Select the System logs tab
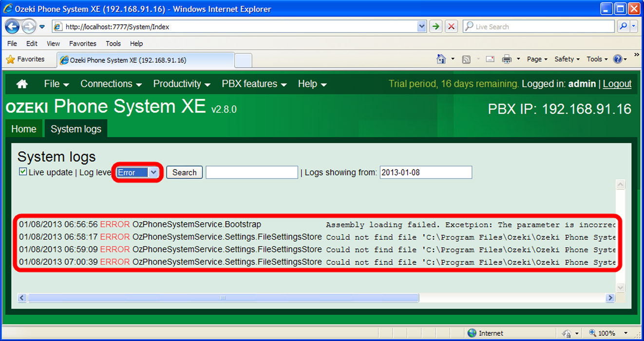This screenshot has width=644, height=341. click(x=76, y=129)
